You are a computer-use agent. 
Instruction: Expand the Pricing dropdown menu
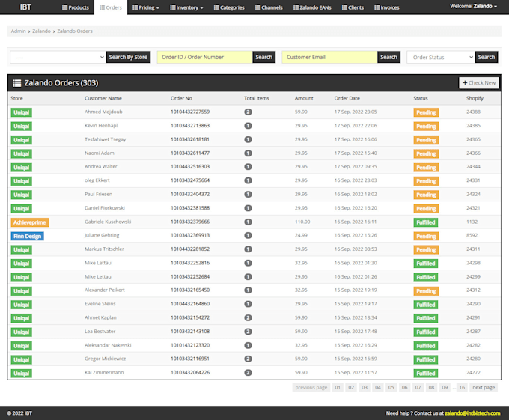point(146,7)
